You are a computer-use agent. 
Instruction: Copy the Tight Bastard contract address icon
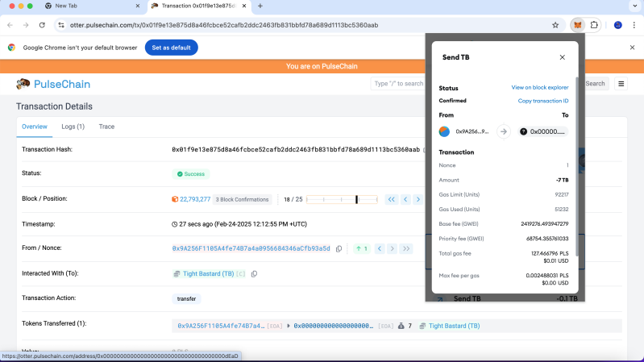254,273
